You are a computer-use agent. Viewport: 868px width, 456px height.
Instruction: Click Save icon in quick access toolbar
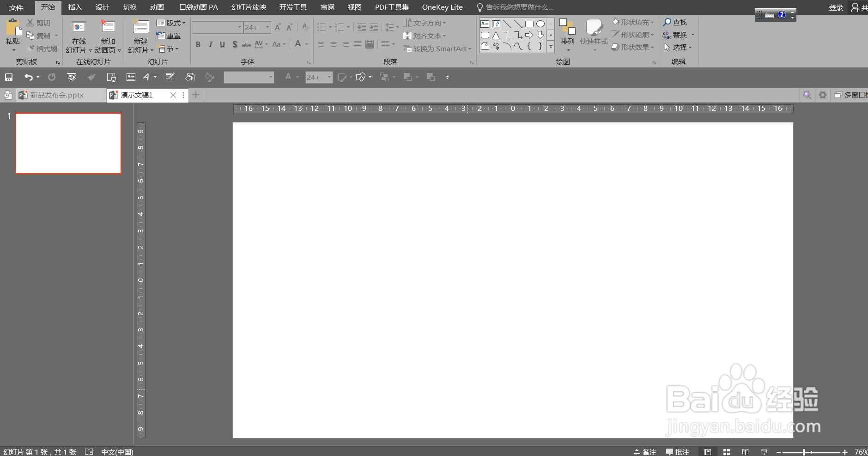click(9, 77)
